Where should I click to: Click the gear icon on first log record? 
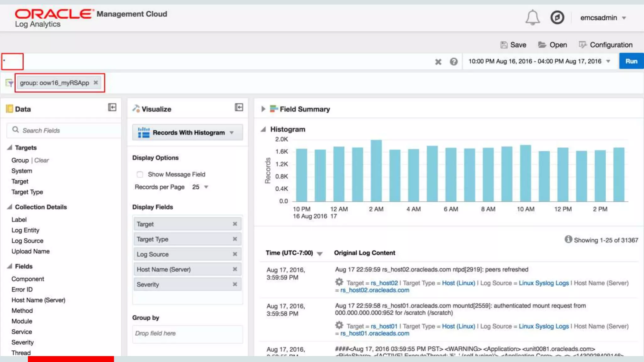(339, 282)
